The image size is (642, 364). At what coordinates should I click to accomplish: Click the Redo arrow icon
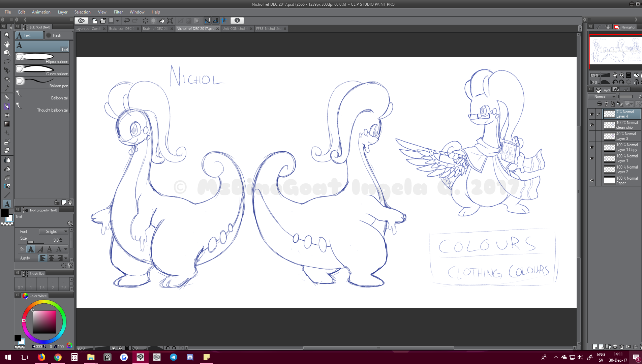coord(134,21)
